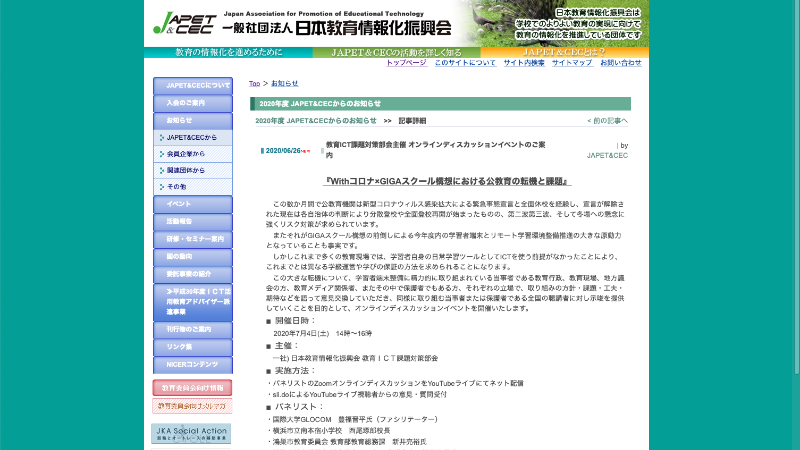Open サイト内検索 in the top navigation

(x=523, y=63)
